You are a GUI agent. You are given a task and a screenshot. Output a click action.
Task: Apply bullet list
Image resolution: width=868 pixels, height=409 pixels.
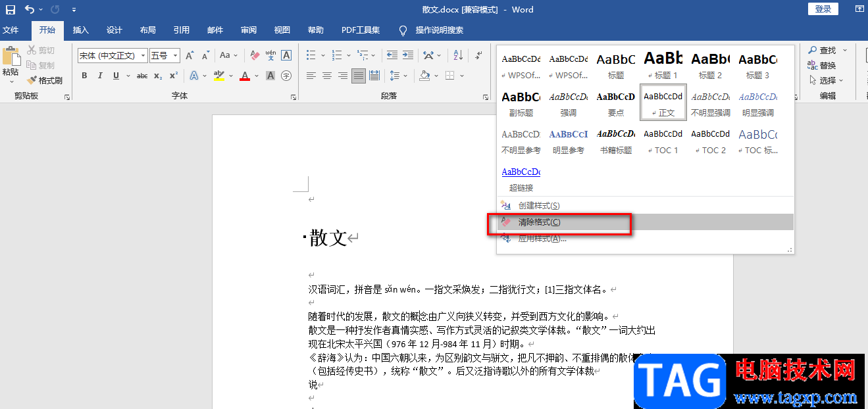(311, 56)
